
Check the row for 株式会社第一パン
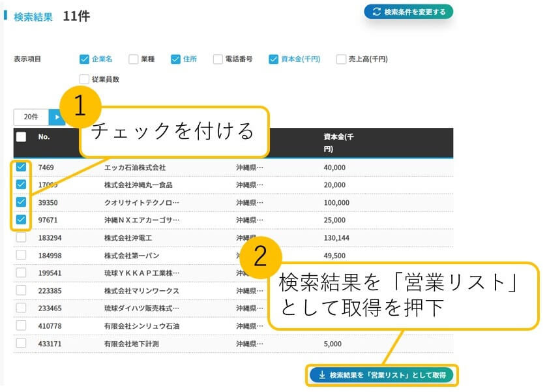(x=22, y=255)
